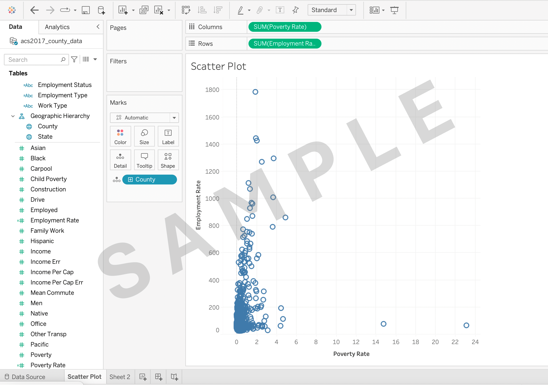Image resolution: width=548 pixels, height=392 pixels.
Task: Switch to the Analytics tab
Action: (x=57, y=27)
